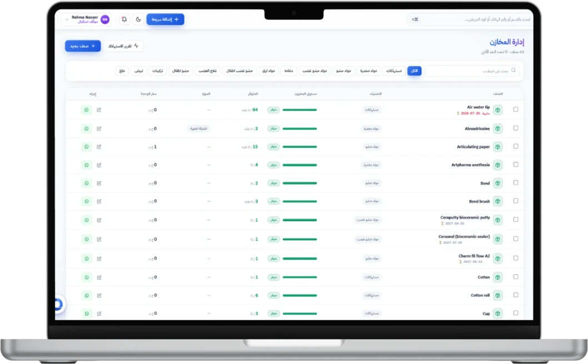Select the الكل filter tab
Viewport: 588px width, 364px height.
[x=415, y=71]
